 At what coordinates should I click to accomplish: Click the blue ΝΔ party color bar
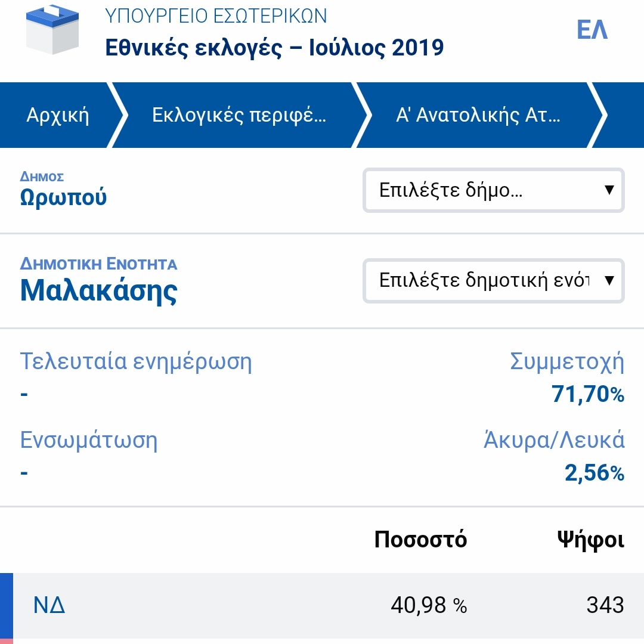(x=6, y=605)
